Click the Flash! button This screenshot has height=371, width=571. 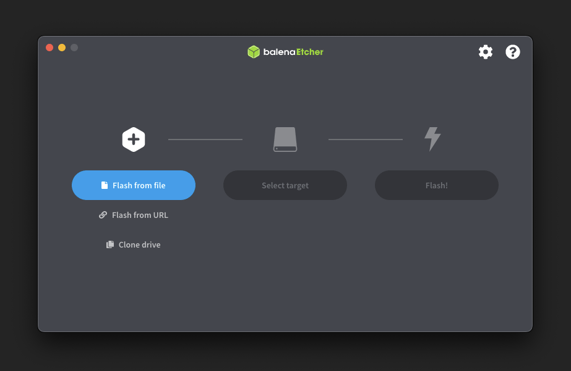point(437,185)
